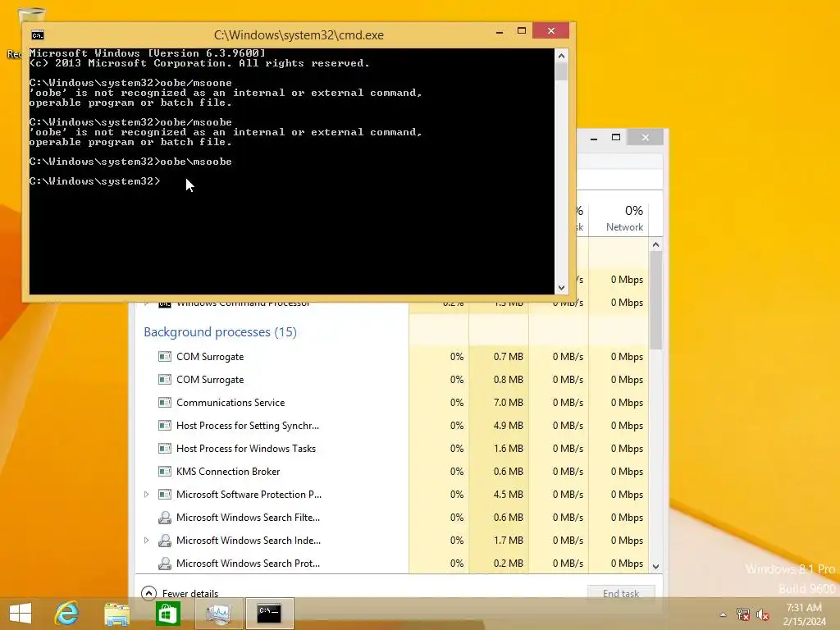840x630 pixels.
Task: Click the Communications Service process icon
Action: (164, 402)
